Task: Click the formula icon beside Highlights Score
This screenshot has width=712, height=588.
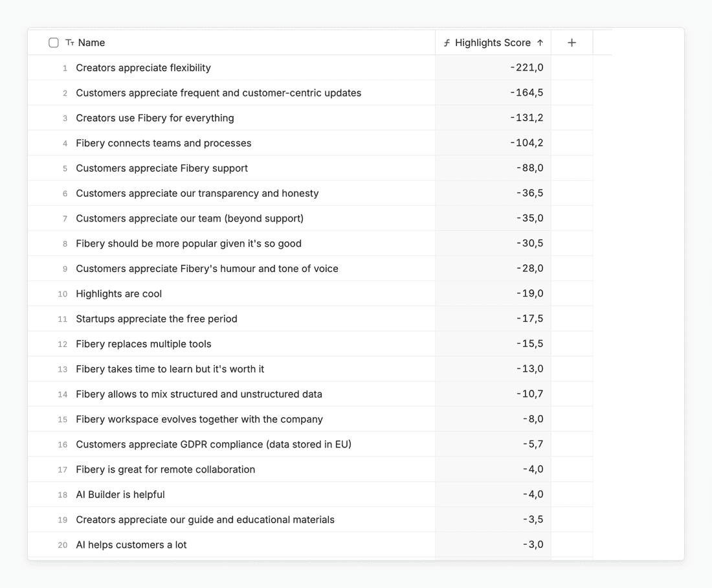Action: (447, 43)
